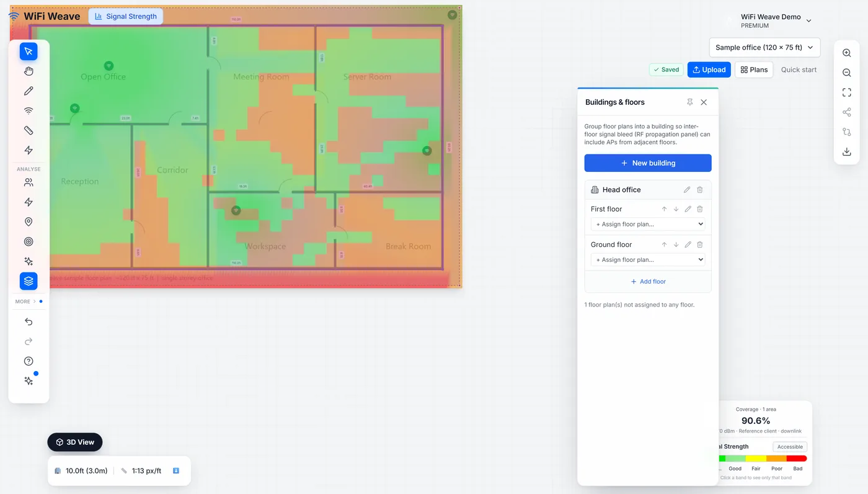This screenshot has width=868, height=494.
Task: Fit the floor plan to screen
Action: point(847,92)
